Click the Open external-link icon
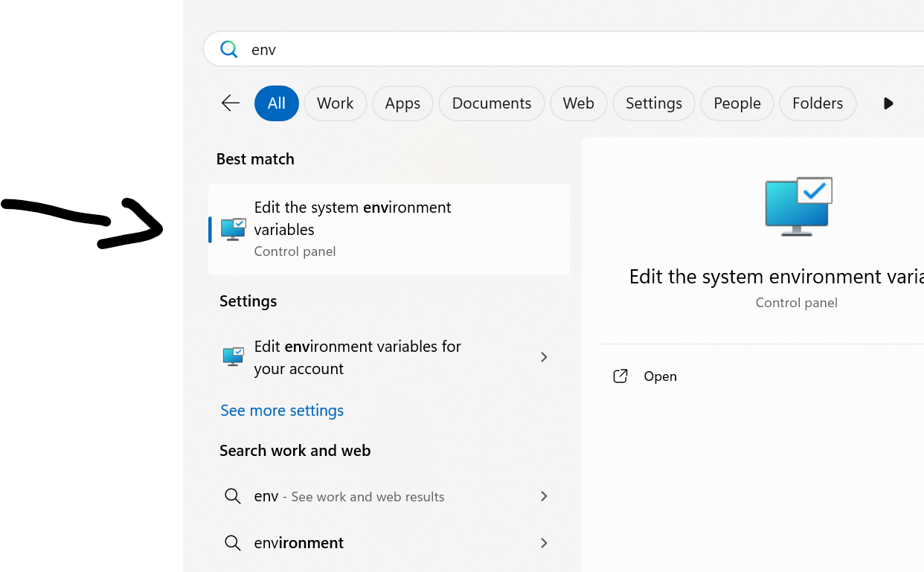Viewport: 924px width, 572px height. click(x=620, y=376)
